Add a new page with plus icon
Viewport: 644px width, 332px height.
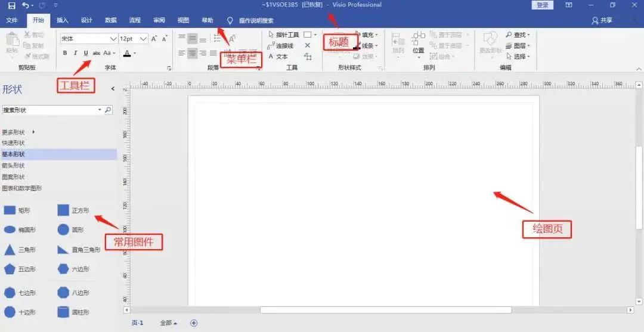point(193,323)
